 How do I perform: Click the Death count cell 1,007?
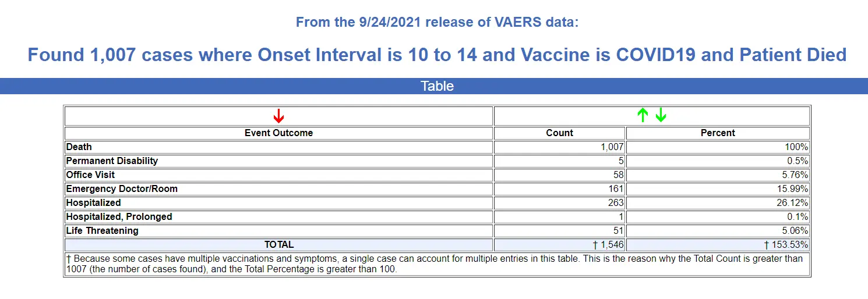[612, 147]
